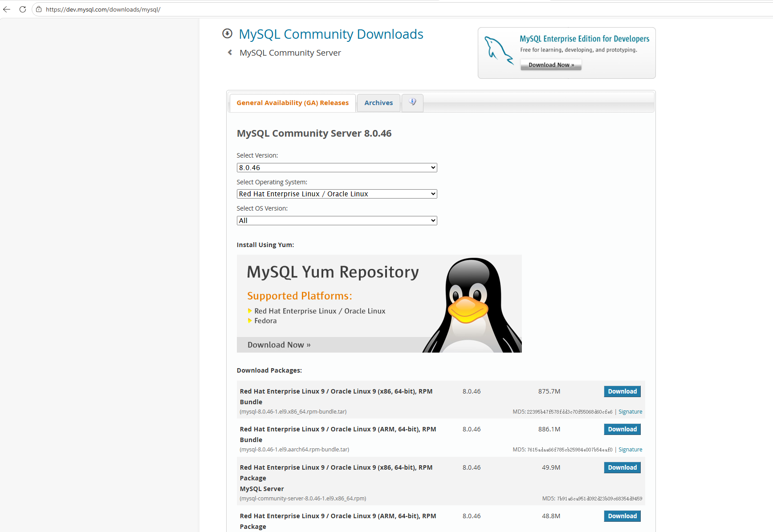Click Fedora in Supported Platforms list
Screen dimensions: 773x532
(x=265, y=321)
